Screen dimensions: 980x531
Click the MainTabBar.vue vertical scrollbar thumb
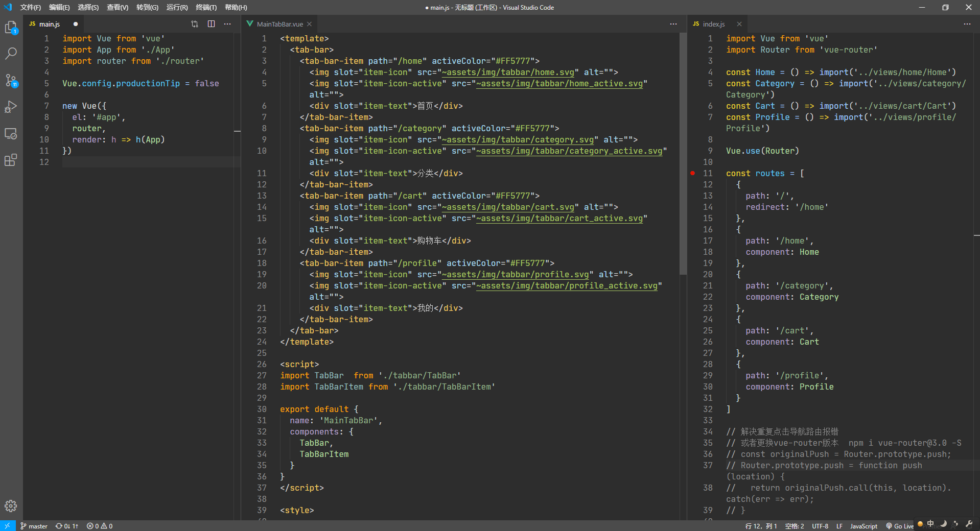coord(683,153)
